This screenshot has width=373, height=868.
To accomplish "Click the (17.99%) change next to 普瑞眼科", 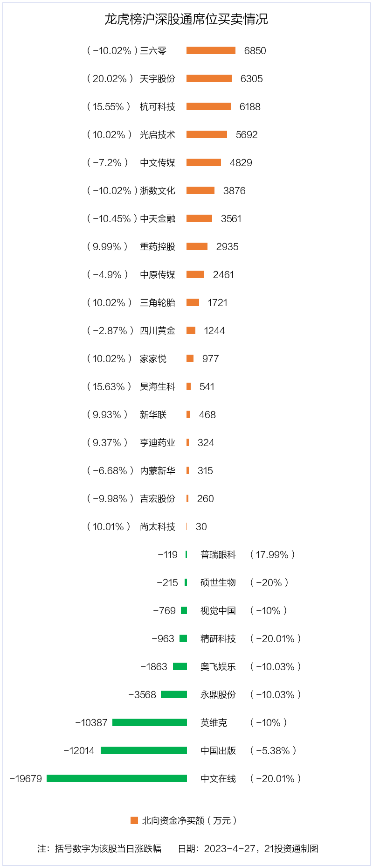I will pyautogui.click(x=273, y=554).
